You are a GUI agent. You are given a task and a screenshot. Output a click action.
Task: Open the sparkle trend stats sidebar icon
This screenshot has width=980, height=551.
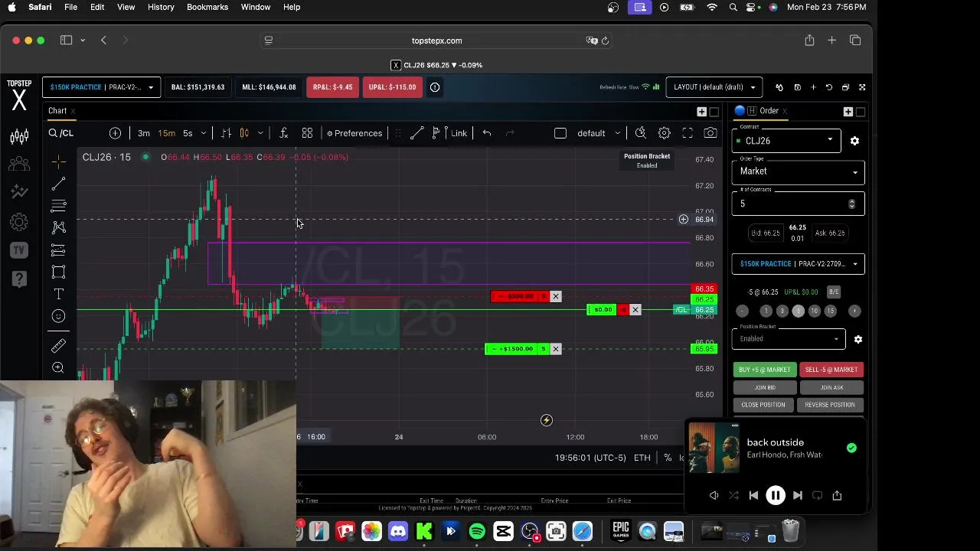(19, 191)
